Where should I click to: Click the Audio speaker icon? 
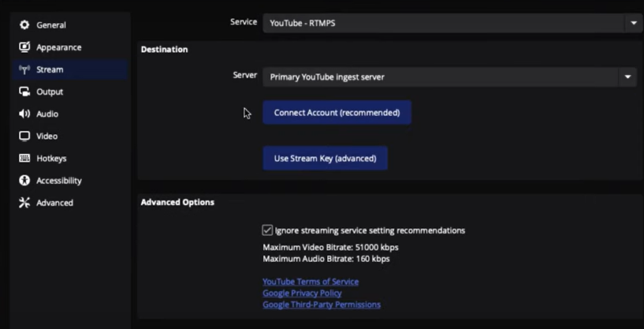[24, 114]
